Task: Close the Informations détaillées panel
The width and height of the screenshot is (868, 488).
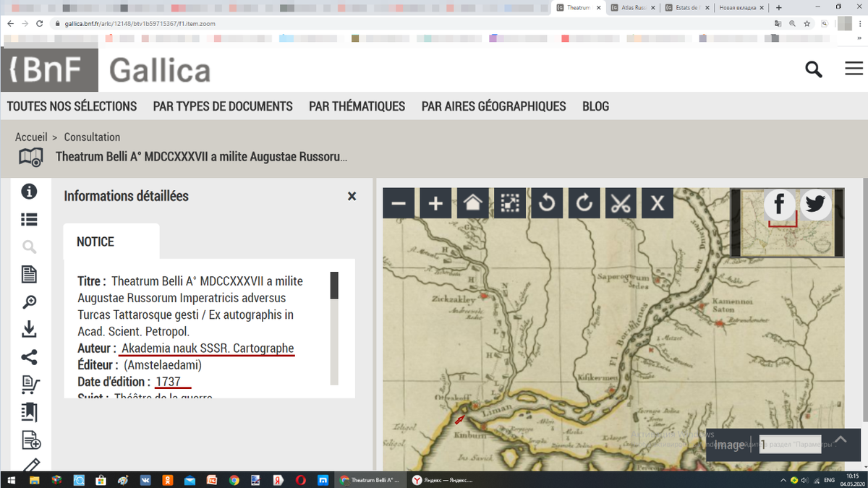Action: [352, 196]
